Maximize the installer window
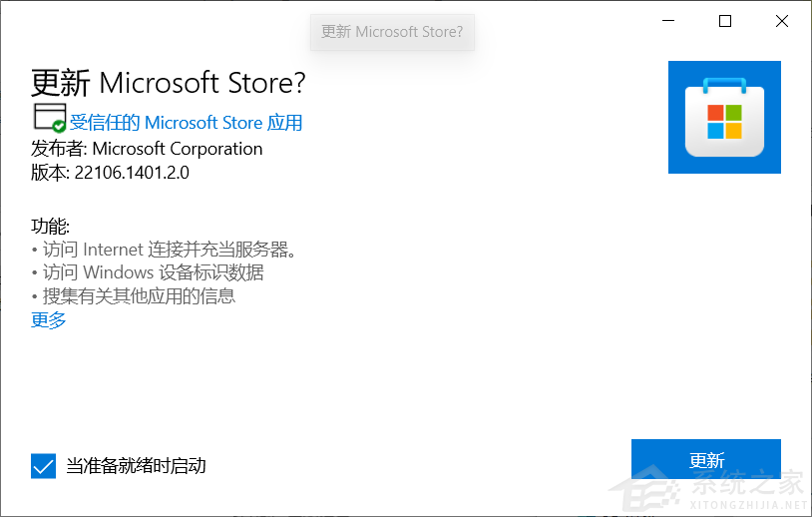Screen dimensions: 812x517 (x=725, y=22)
